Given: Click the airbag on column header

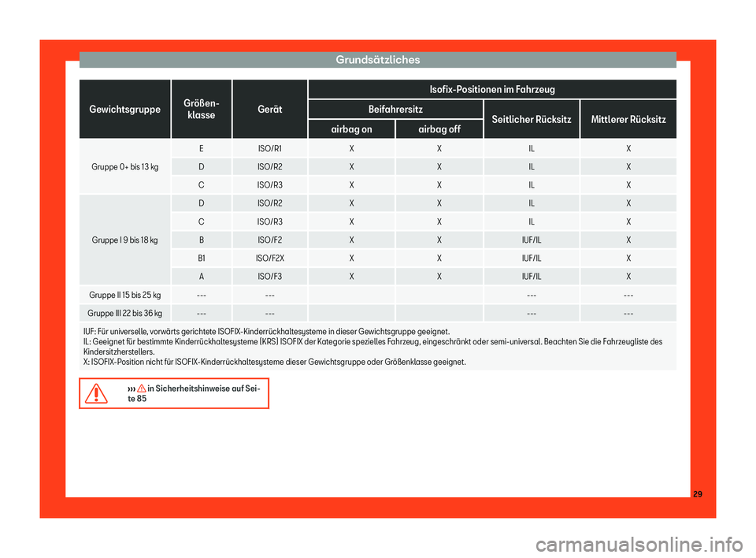Looking at the screenshot, I should point(351,129).
